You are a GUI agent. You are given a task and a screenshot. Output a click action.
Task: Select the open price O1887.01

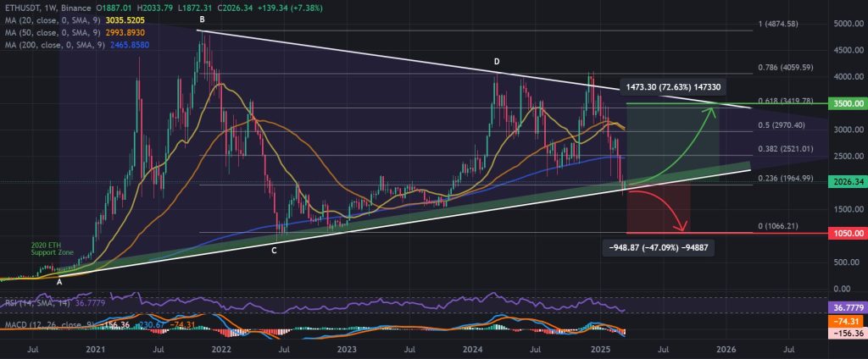(114, 9)
